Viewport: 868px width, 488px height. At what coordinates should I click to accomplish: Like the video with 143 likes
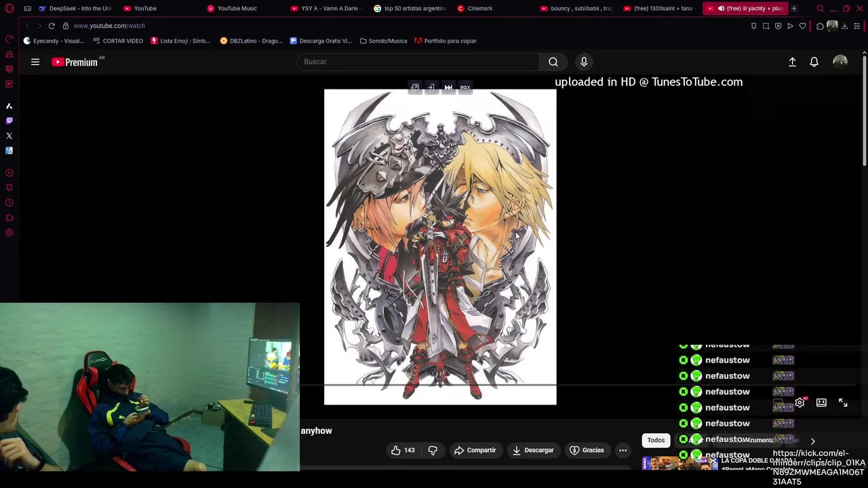pos(402,450)
